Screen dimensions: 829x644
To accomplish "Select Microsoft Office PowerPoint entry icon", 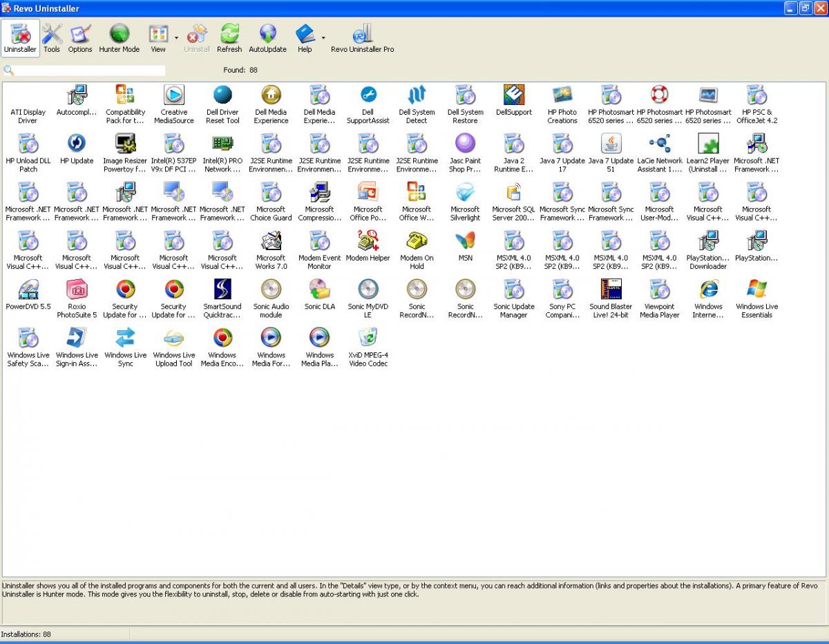I will pos(368,192).
